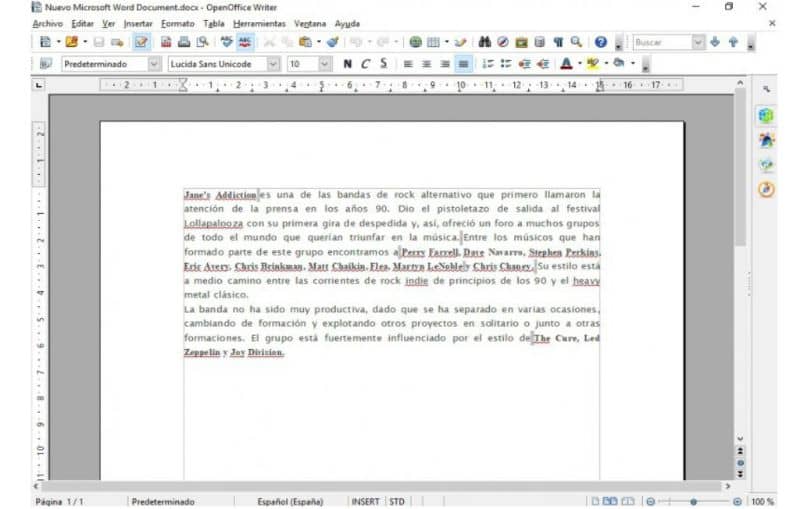The height and width of the screenshot is (509, 800).
Task: Align paragraph text right
Action: click(x=445, y=64)
